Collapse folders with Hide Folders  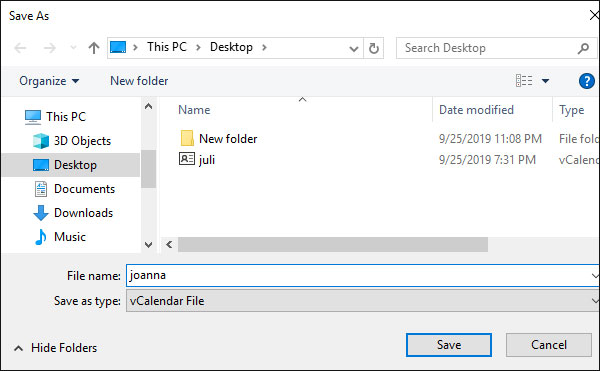pos(55,348)
